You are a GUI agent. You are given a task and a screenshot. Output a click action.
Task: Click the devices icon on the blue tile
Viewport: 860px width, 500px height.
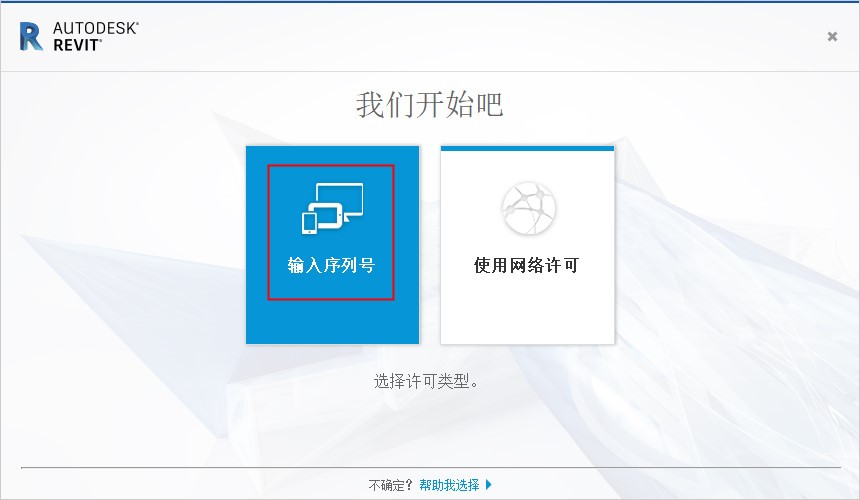tap(331, 207)
